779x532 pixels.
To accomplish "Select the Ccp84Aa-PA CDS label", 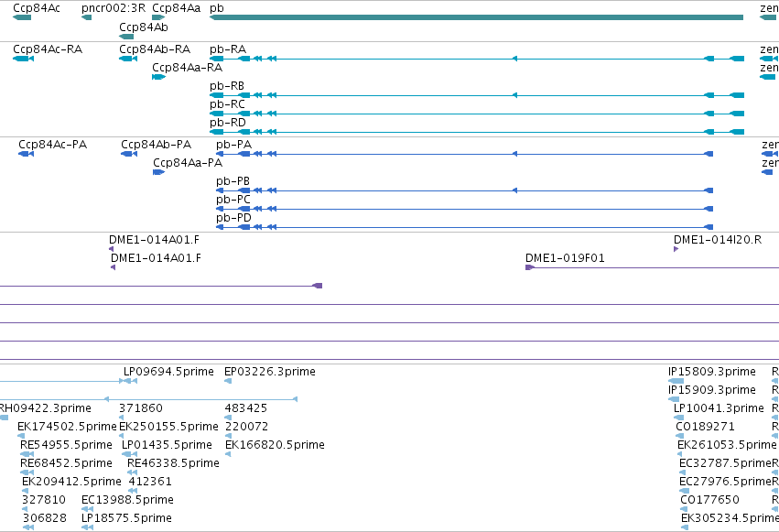I will (188, 163).
